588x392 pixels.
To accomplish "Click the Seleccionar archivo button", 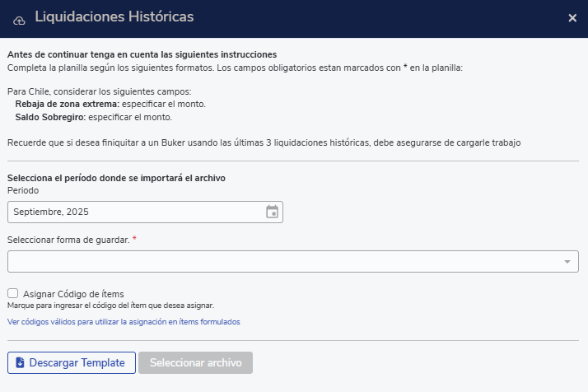I will pyautogui.click(x=196, y=363).
